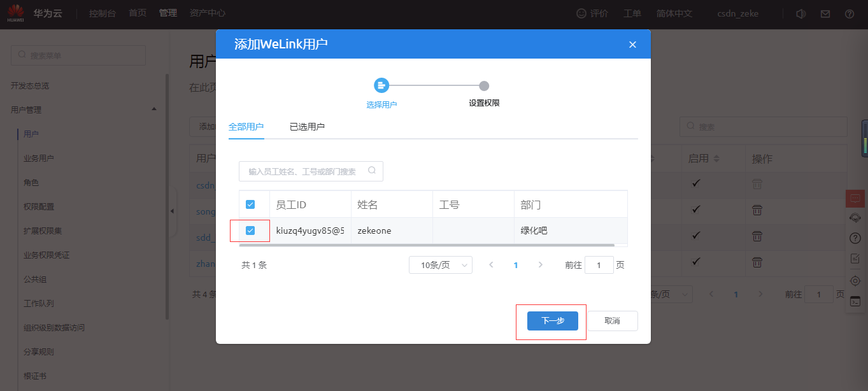Open the mail envelope icon in header
Image resolution: width=868 pixels, height=391 pixels.
click(x=825, y=13)
